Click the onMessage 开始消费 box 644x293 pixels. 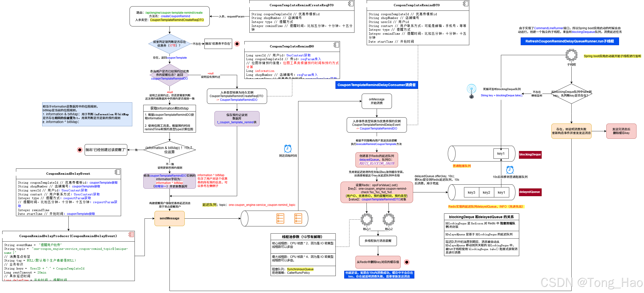376,101
